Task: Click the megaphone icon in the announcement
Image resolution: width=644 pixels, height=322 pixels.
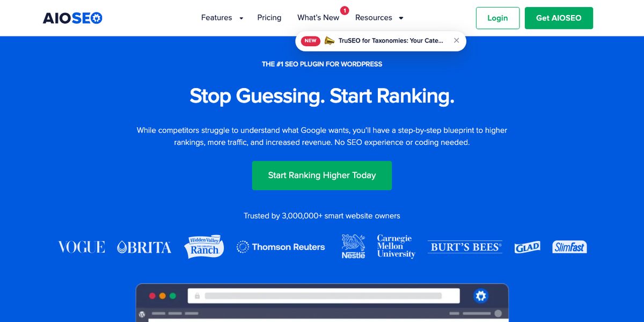Action: point(329,40)
